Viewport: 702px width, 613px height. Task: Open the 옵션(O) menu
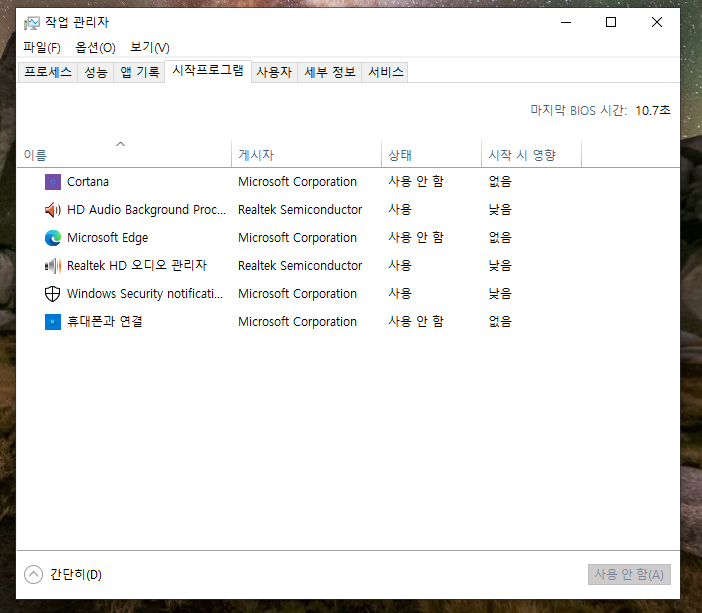click(x=95, y=47)
